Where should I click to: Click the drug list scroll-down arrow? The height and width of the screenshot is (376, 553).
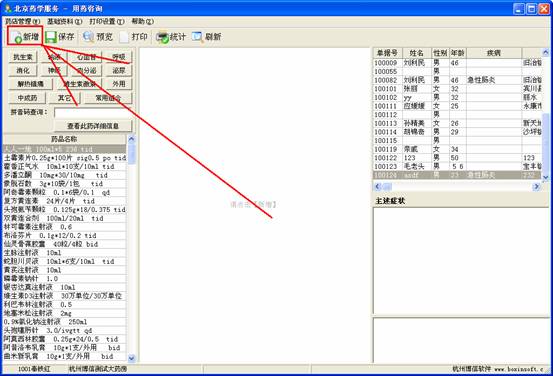point(132,358)
